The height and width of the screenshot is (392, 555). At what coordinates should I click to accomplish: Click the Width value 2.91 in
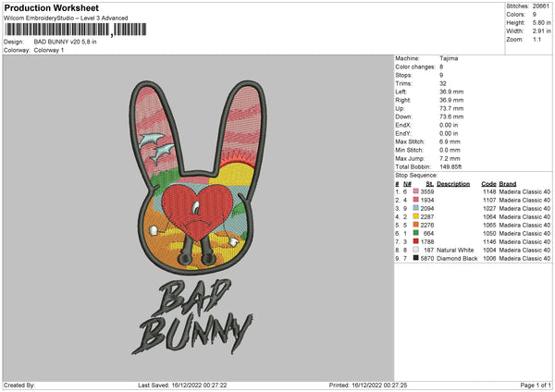coord(541,31)
